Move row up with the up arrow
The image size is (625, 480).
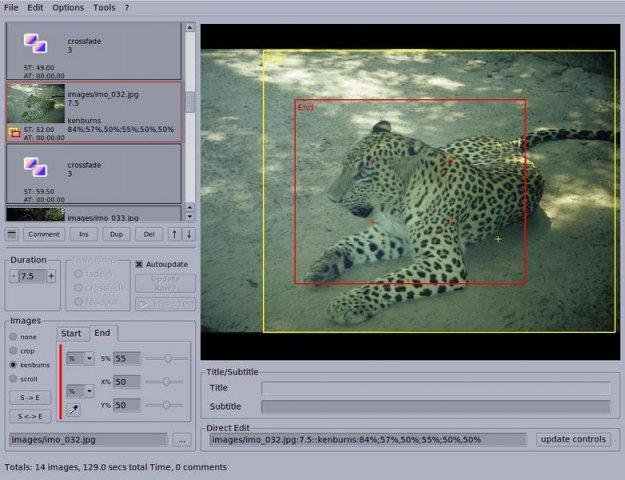pos(175,234)
